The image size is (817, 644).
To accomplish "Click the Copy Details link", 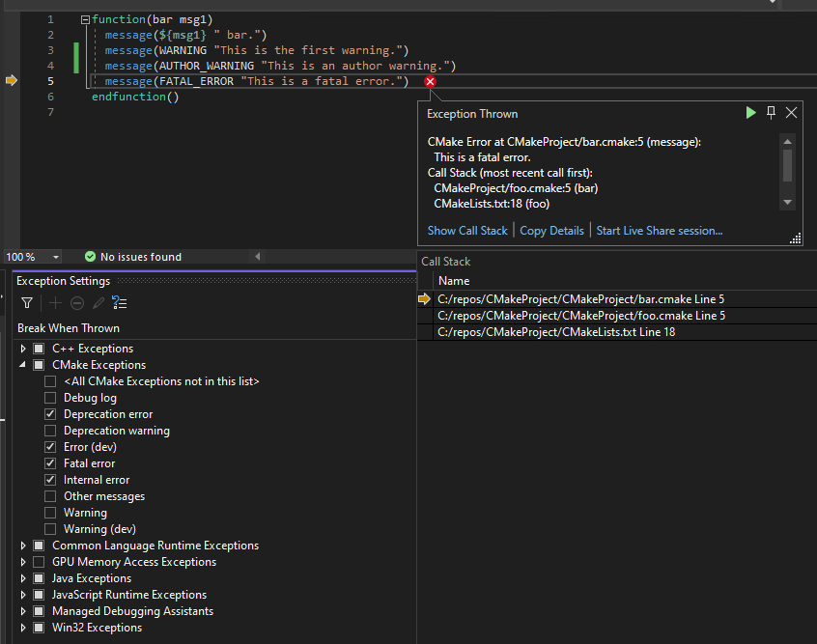I will point(551,230).
